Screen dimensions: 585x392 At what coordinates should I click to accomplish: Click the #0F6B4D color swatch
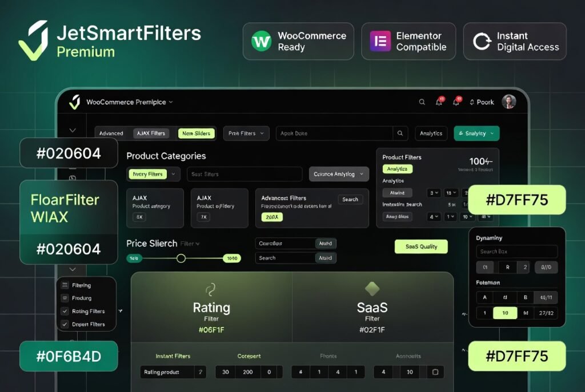[x=69, y=356]
